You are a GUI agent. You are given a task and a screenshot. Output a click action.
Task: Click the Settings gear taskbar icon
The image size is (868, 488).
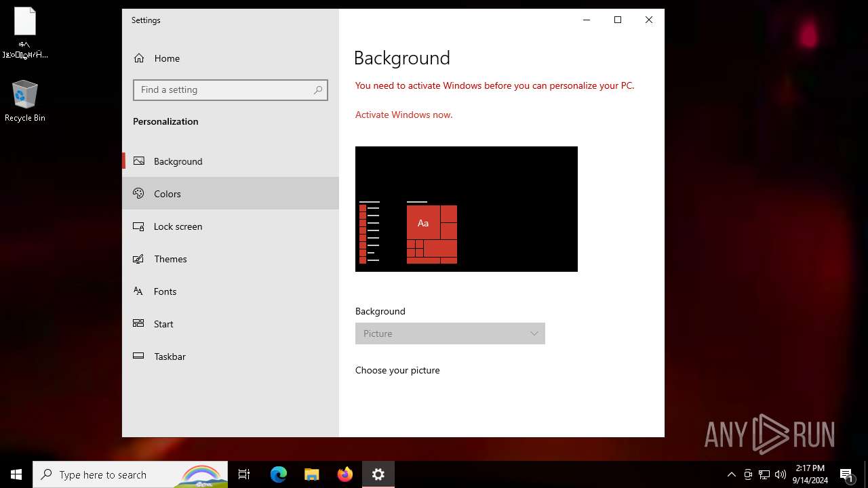click(378, 474)
